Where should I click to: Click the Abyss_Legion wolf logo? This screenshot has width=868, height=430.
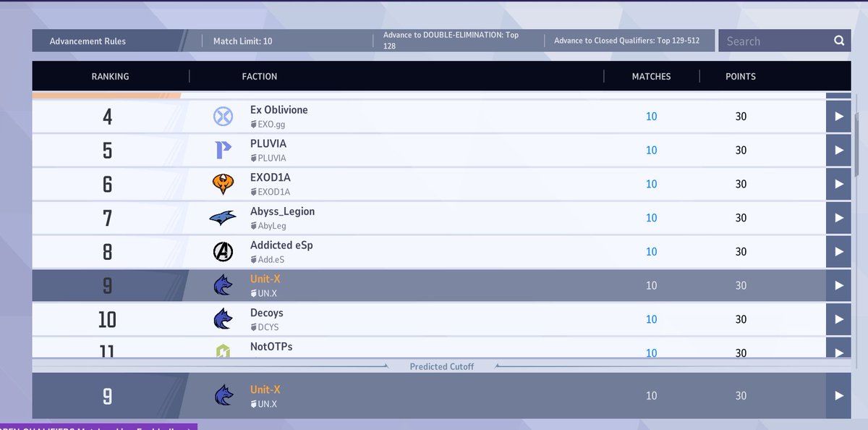click(223, 218)
